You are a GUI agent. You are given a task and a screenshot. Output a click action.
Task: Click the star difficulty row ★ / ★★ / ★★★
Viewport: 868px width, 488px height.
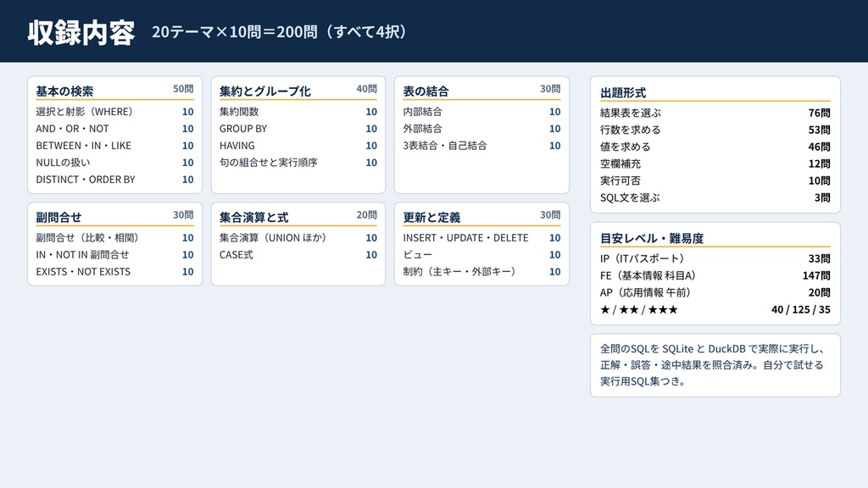click(715, 309)
